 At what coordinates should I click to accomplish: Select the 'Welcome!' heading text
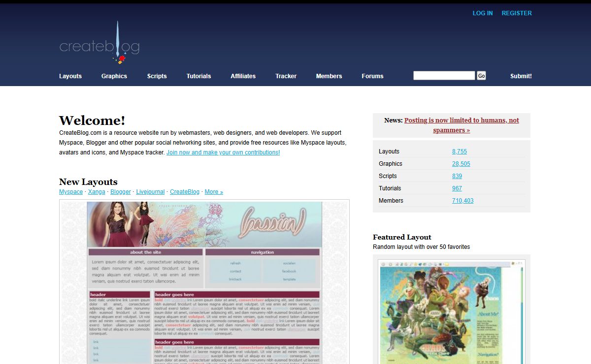[x=92, y=121]
